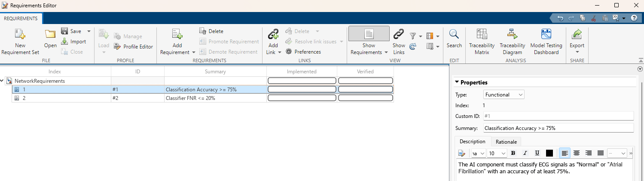Show more editor toolbar options chevron
The image size is (644, 181).
click(631, 153)
